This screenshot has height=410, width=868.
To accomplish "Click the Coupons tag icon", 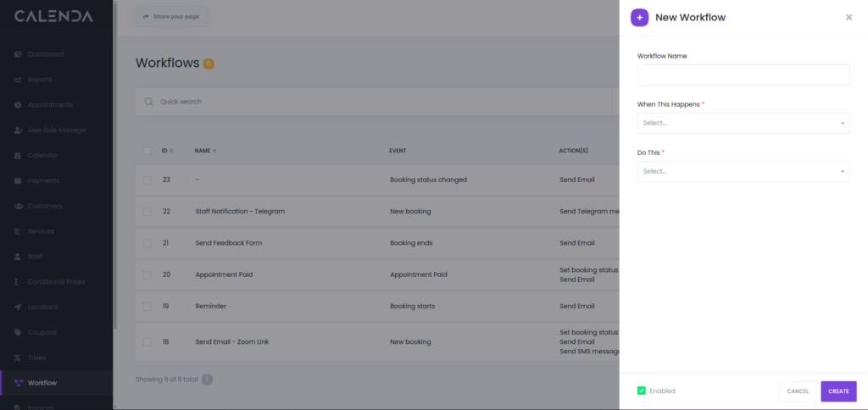I will 18,333.
